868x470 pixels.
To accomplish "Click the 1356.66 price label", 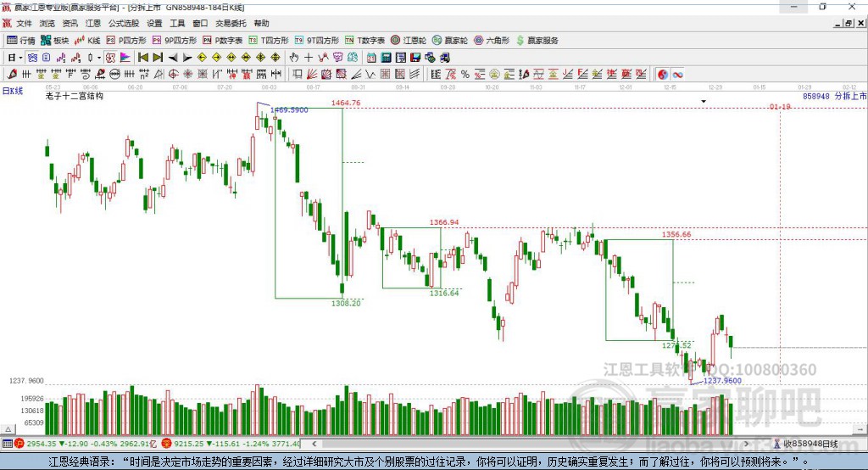I will click(x=676, y=234).
